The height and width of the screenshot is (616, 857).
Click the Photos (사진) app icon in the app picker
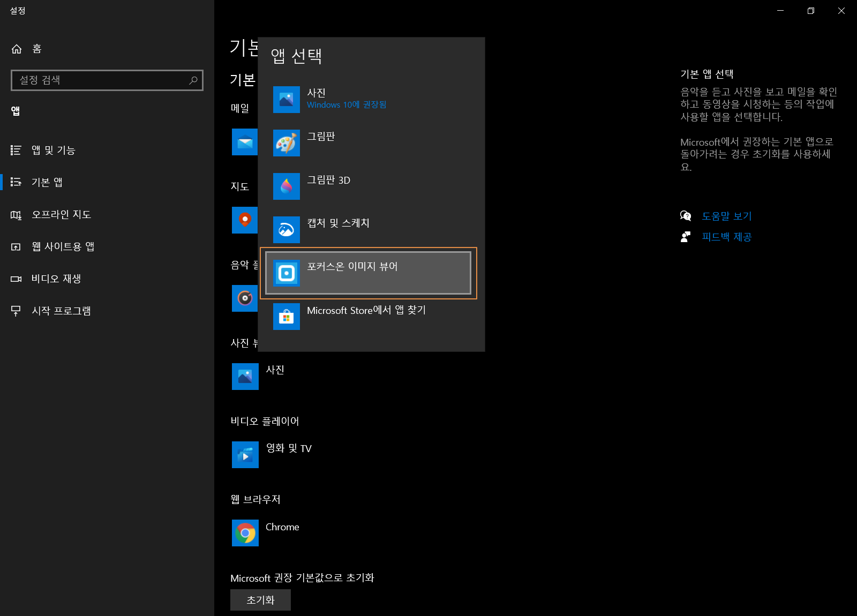pos(287,100)
